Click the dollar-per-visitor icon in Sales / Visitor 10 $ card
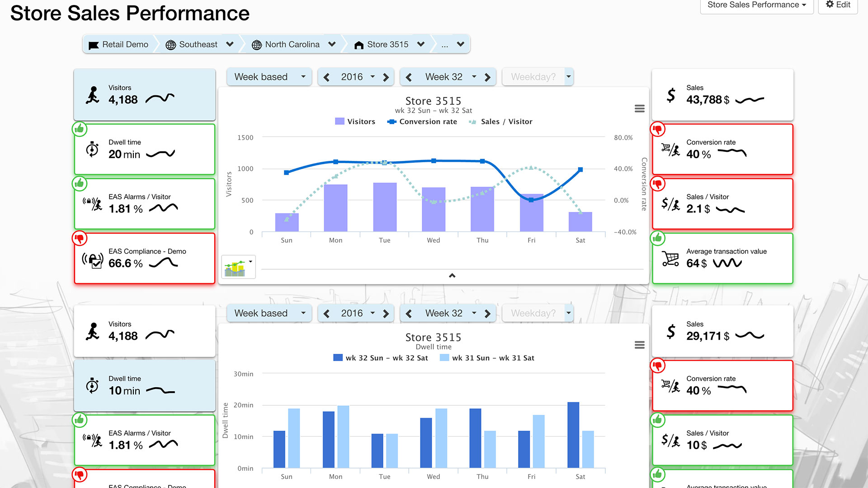 click(x=670, y=440)
